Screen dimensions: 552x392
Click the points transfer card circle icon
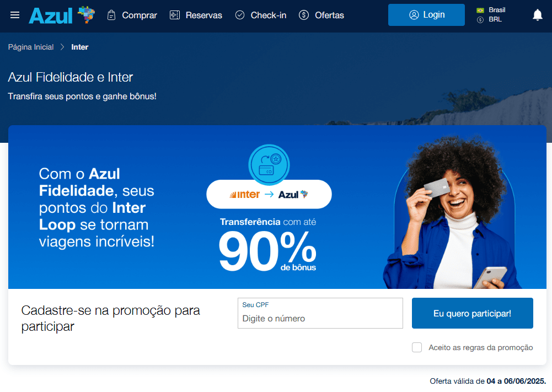click(x=269, y=165)
